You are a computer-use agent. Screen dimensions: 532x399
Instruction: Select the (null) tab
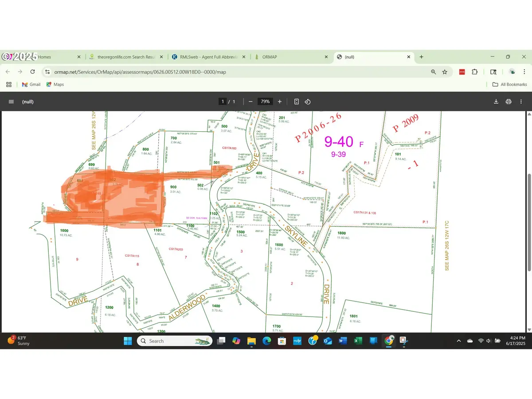(374, 57)
